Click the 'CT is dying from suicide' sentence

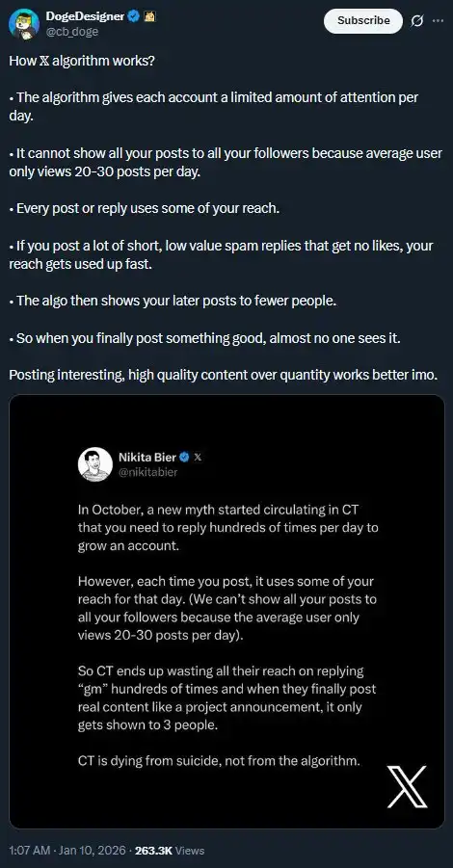(220, 761)
